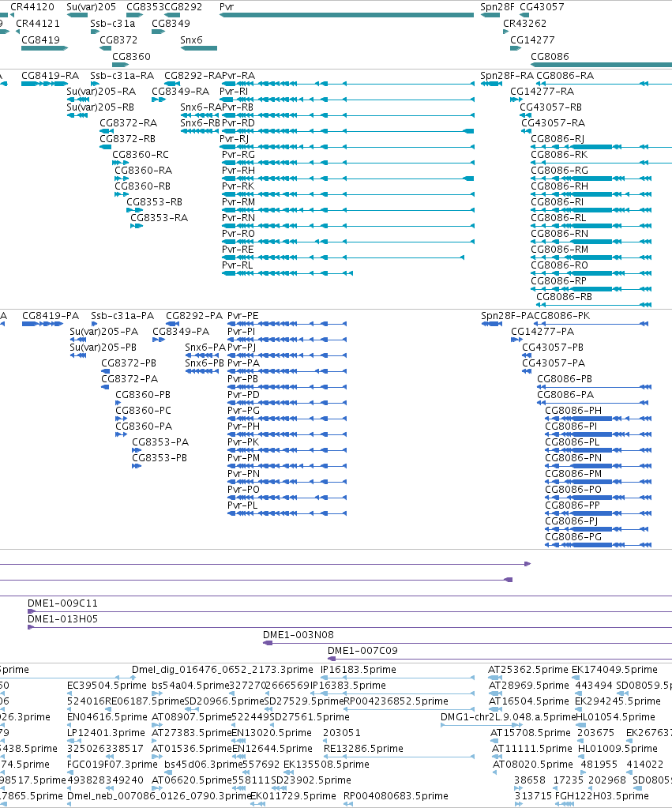This screenshot has width=672, height=808.
Task: Select EST RE13286.5prime label
Action: coord(363,748)
